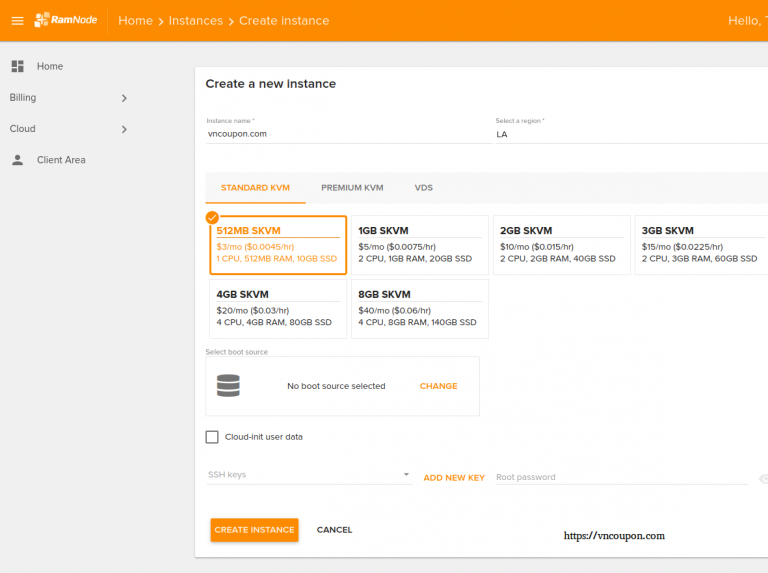Click the Home dashboard icon in sidebar
Screen dimensions: 768x573
pyautogui.click(x=17, y=66)
